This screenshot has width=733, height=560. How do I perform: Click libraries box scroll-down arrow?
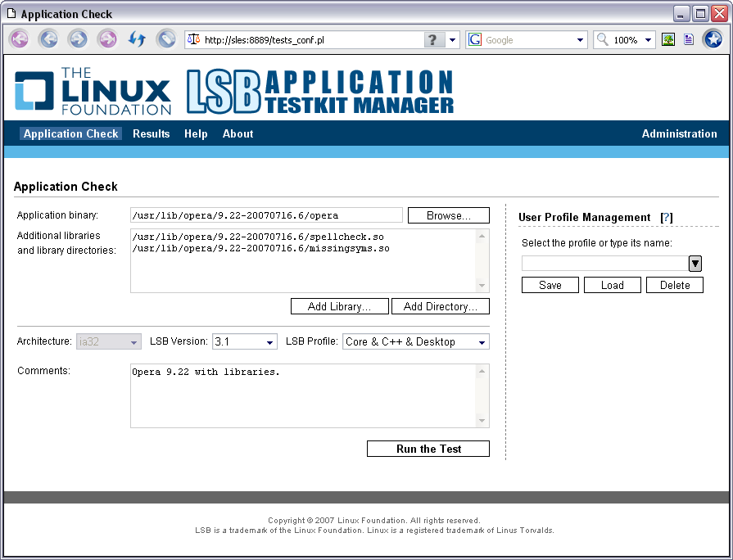[x=482, y=285]
